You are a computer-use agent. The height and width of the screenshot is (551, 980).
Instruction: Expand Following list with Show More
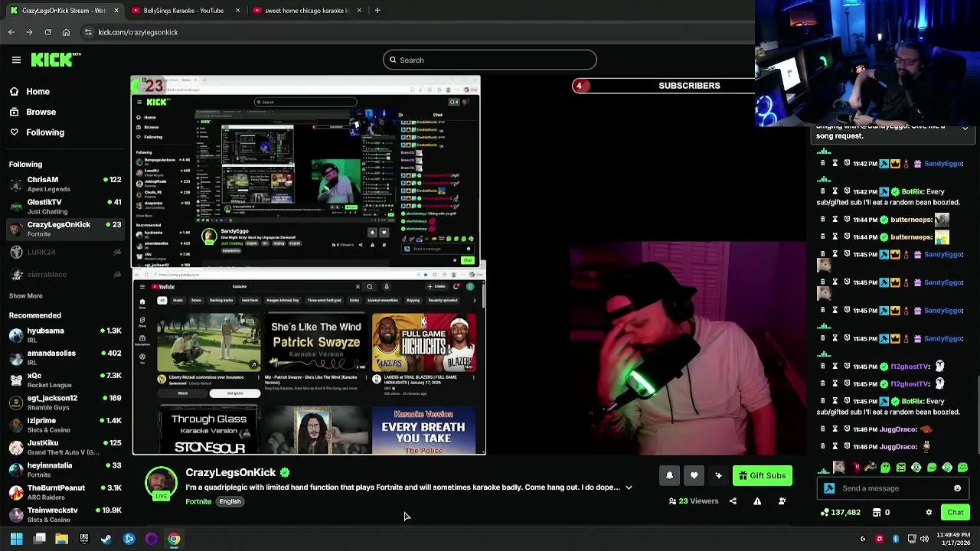[25, 295]
